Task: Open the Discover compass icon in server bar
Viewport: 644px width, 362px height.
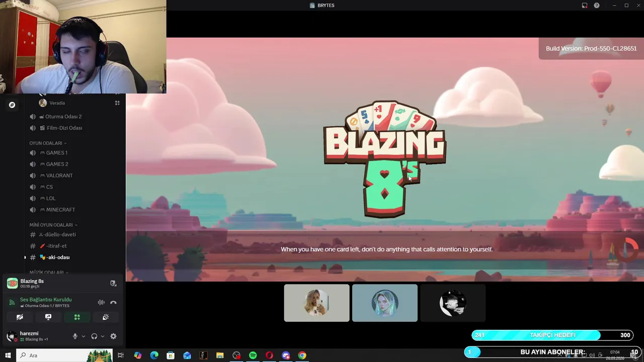Action: (x=12, y=105)
